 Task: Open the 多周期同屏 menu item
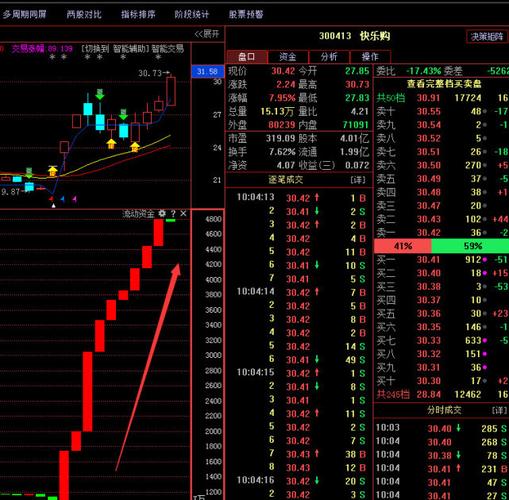pos(25,14)
